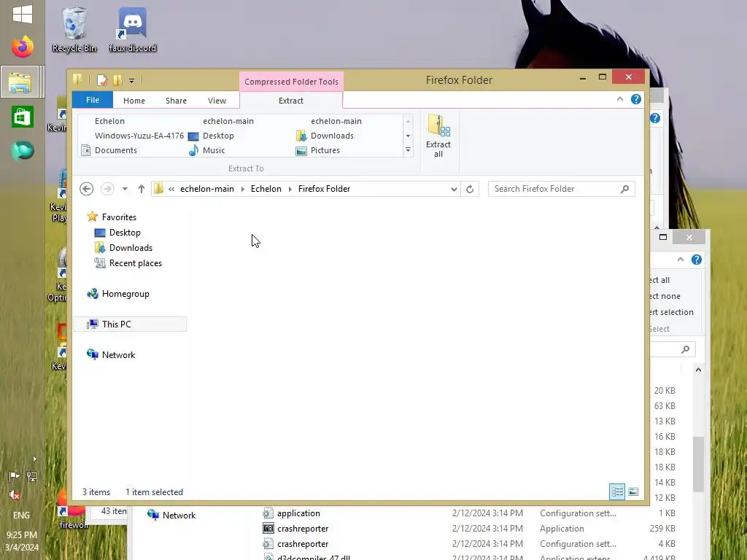Screen dimensions: 747x560
Task: Open the File tab
Action: [x=93, y=100]
